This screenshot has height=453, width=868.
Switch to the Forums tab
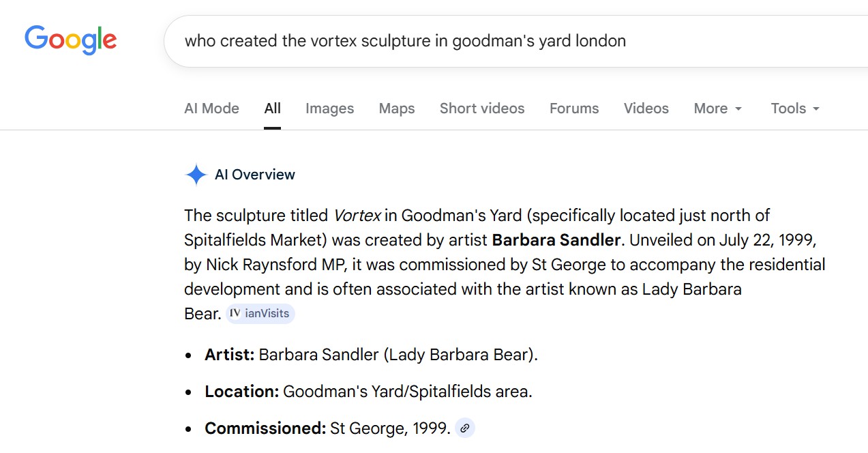pyautogui.click(x=574, y=108)
